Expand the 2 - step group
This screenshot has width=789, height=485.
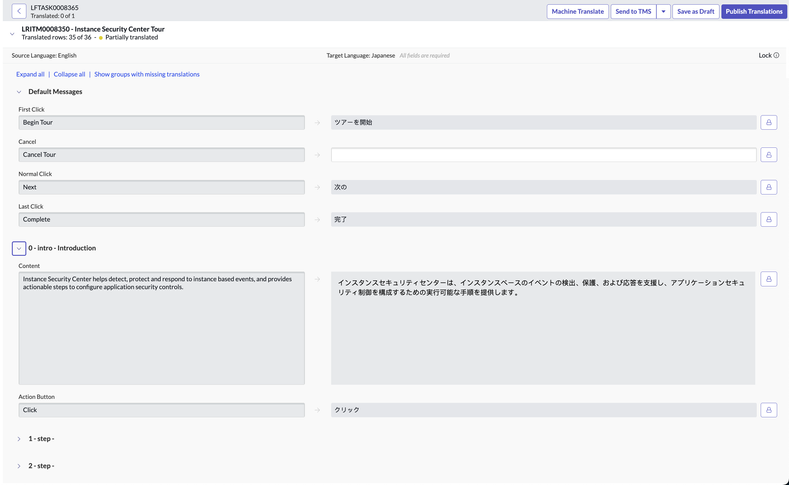19,466
